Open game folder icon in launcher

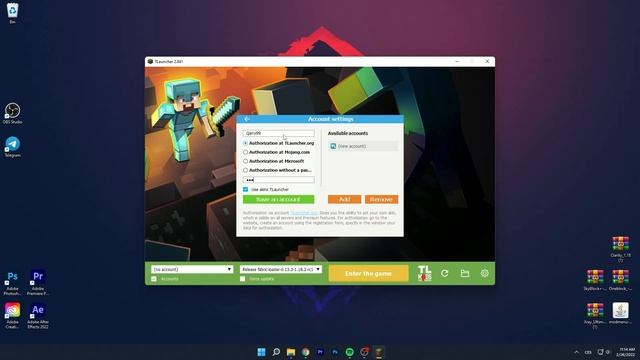coord(464,273)
